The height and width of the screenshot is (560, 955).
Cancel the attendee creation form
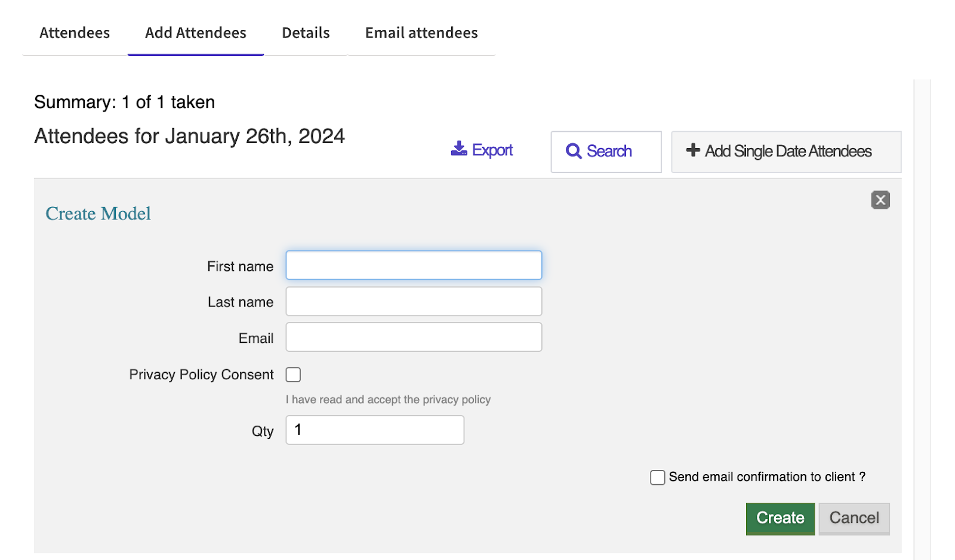click(854, 518)
